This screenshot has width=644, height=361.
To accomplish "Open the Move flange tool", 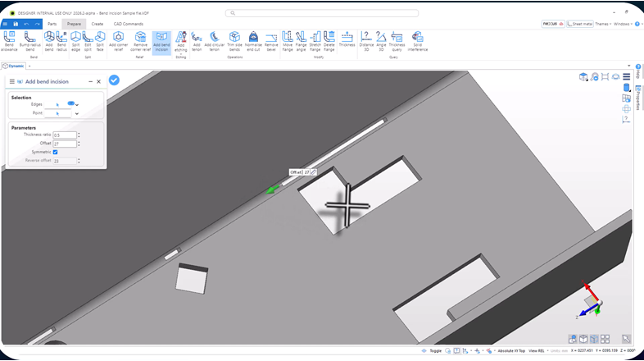I will click(x=288, y=41).
